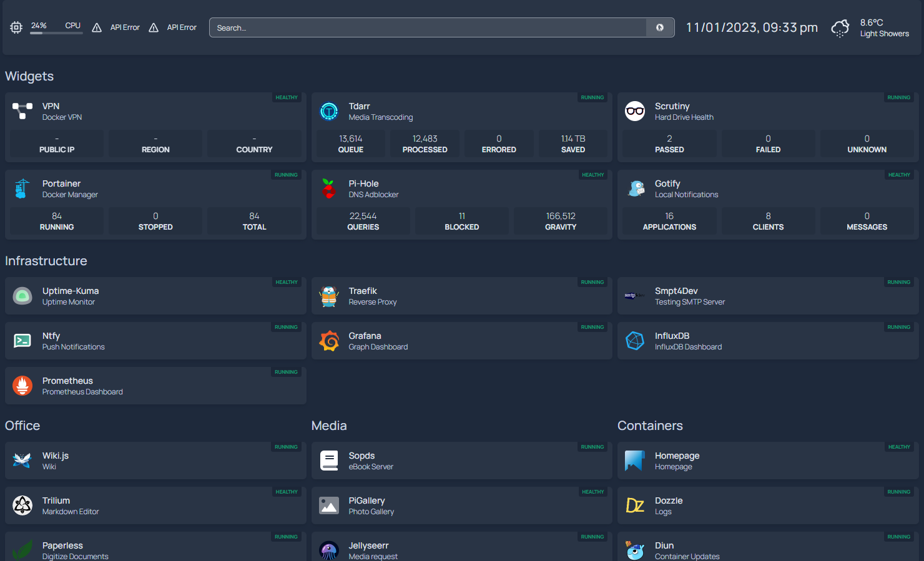924x561 pixels.
Task: Open Pi-Hole via its raspberry icon
Action: coord(328,188)
